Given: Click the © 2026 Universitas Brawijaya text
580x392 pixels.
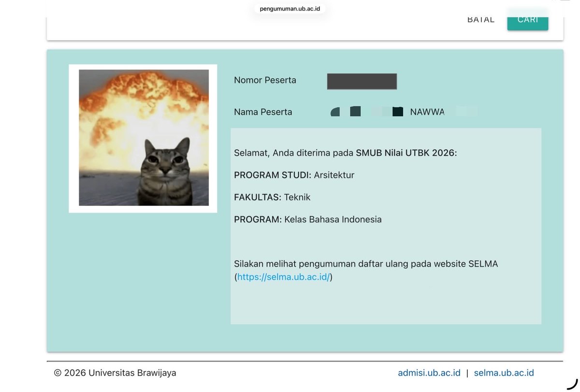Looking at the screenshot, I should (115, 373).
